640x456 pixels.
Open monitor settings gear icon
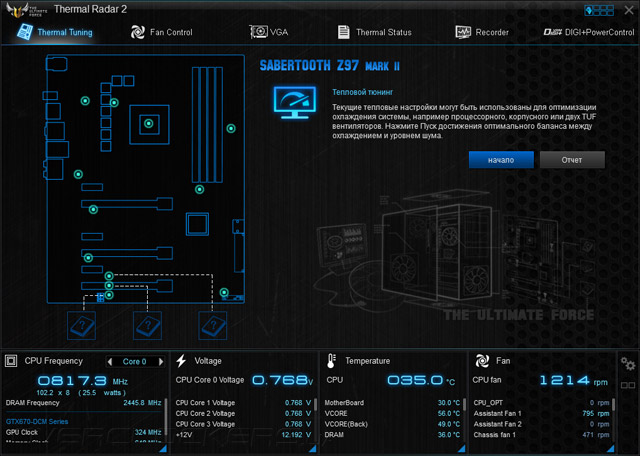coord(628,364)
